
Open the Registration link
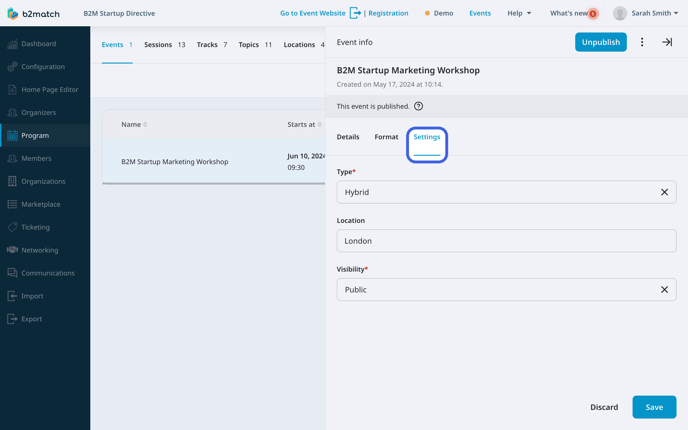coord(388,14)
